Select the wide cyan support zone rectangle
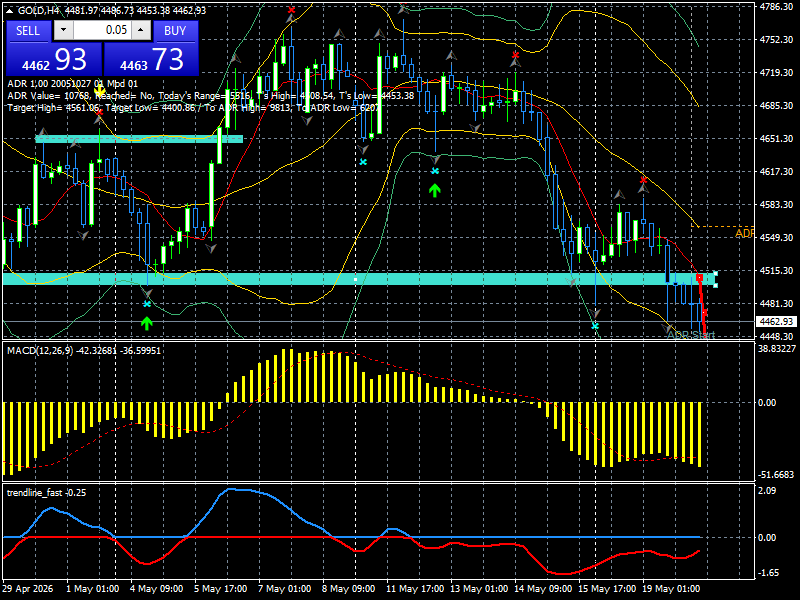 359,279
